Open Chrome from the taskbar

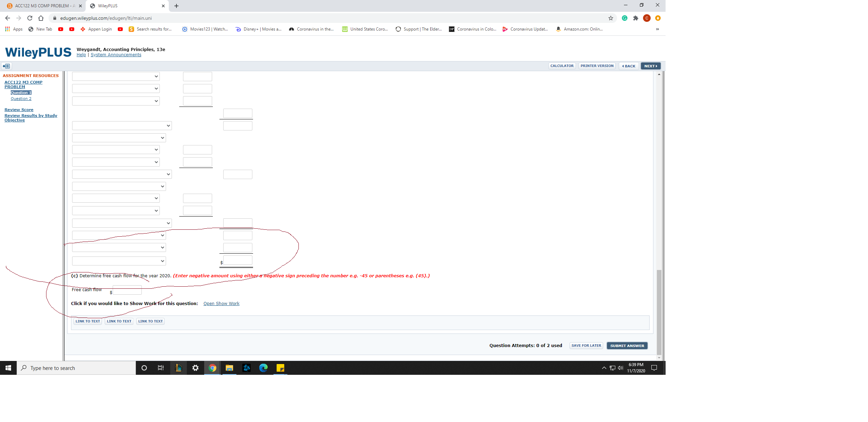point(212,368)
